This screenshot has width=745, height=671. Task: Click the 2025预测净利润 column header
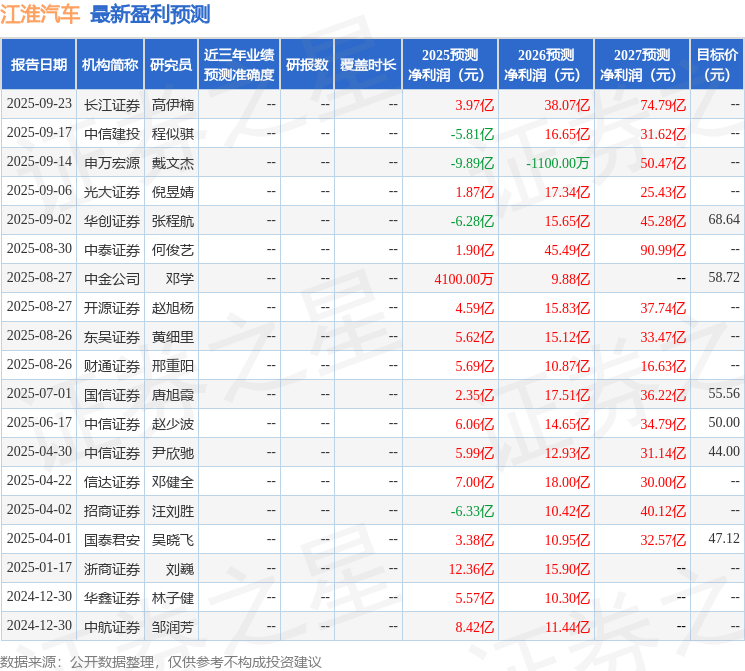[x=450, y=65]
